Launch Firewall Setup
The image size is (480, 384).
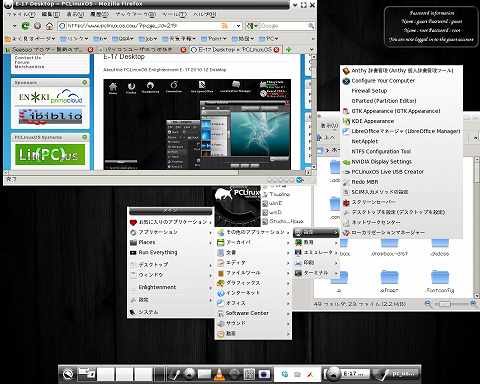point(401,91)
